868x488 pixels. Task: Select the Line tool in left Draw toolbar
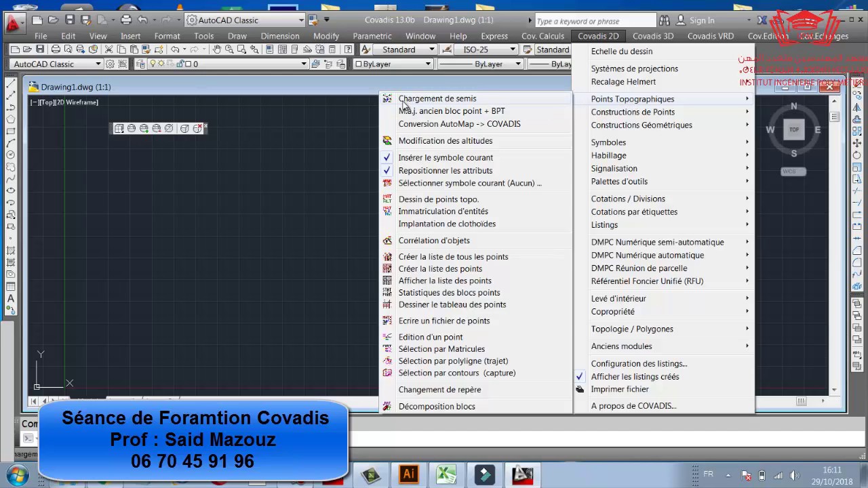tap(10, 84)
